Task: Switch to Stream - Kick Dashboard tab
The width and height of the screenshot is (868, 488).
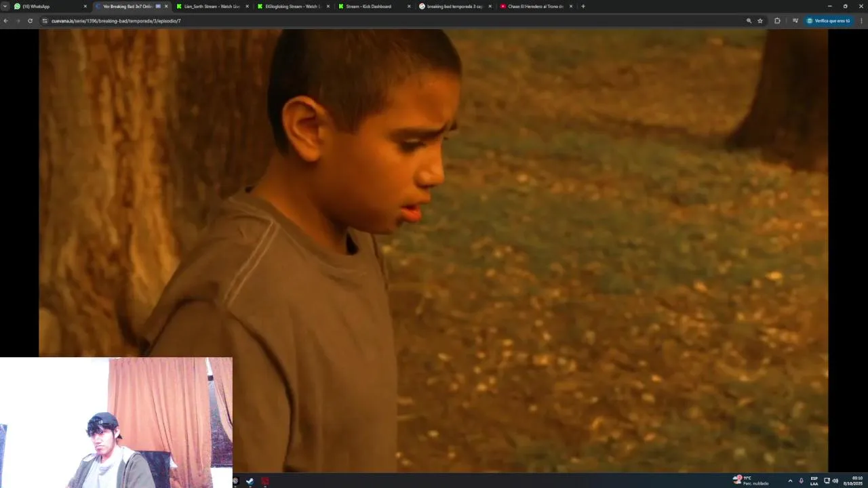Action: tap(375, 6)
